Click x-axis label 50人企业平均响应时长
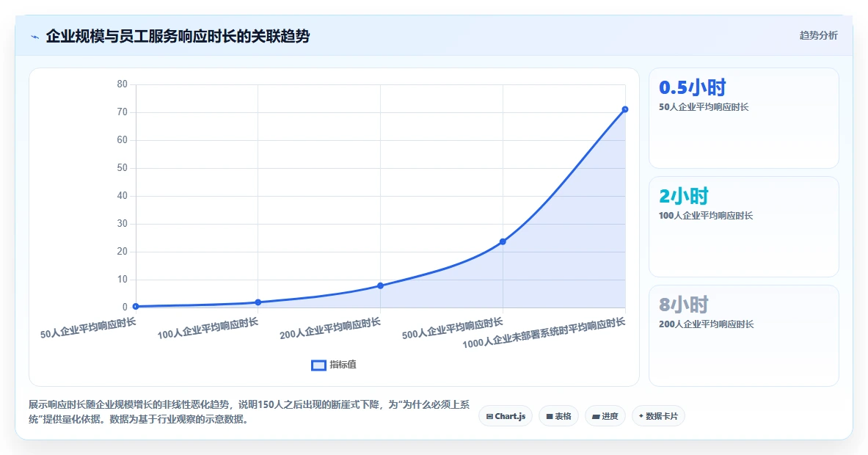Image resolution: width=868 pixels, height=455 pixels. coord(88,328)
